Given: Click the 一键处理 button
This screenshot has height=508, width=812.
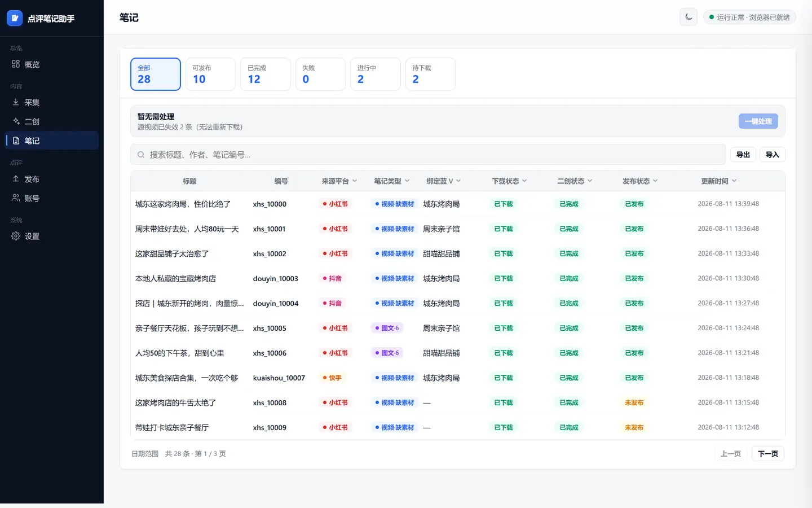Looking at the screenshot, I should pos(758,121).
